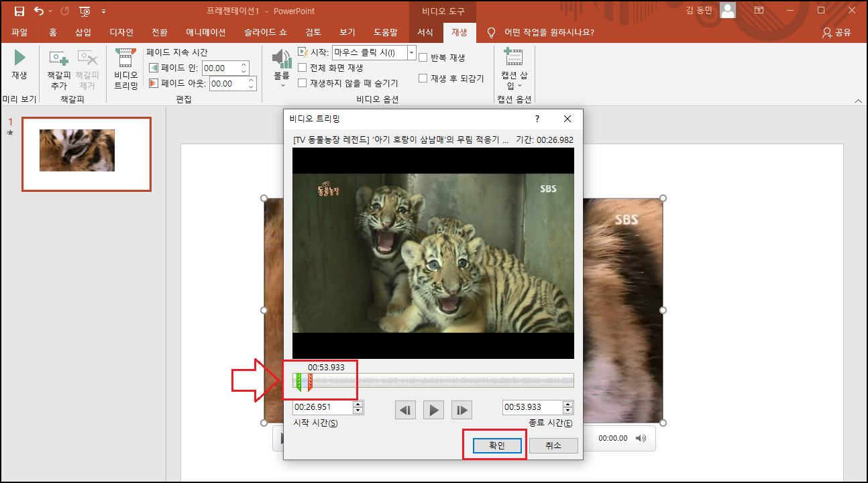868x483 pixels.
Task: Click the 페이드 인 time input field
Action: 220,68
